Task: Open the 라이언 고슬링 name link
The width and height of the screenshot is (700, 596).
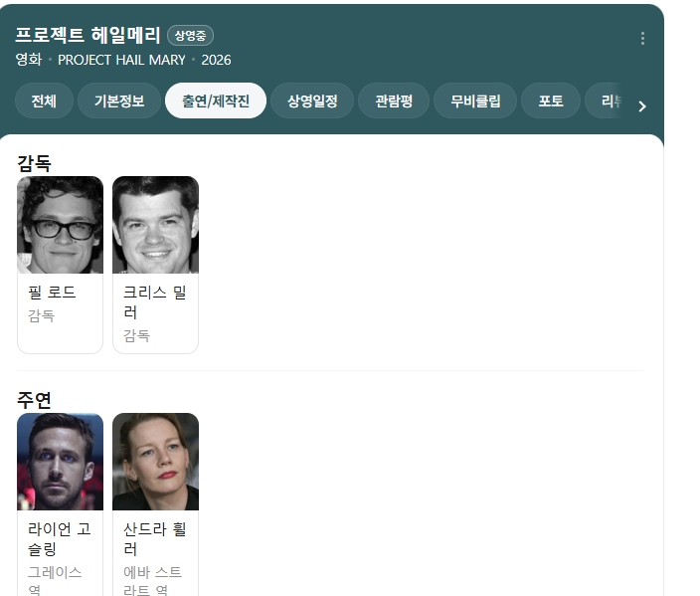Action: pyautogui.click(x=60, y=538)
